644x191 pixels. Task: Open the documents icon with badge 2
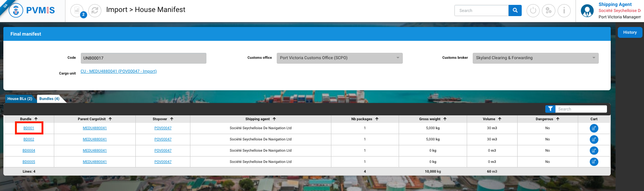click(77, 10)
